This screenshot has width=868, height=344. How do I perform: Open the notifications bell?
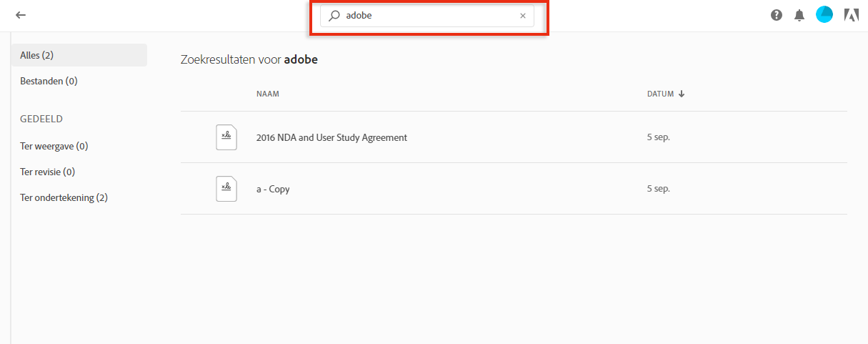tap(799, 15)
